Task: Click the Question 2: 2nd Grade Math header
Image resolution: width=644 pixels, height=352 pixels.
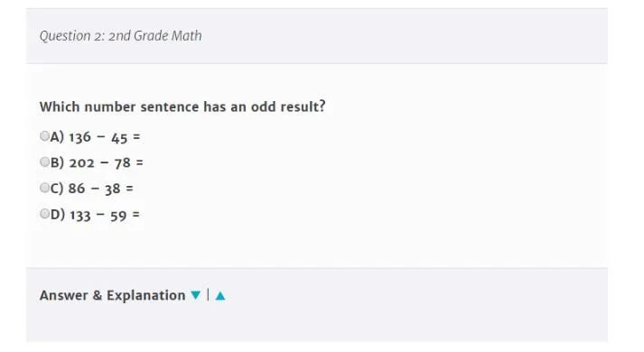Action: tap(121, 36)
